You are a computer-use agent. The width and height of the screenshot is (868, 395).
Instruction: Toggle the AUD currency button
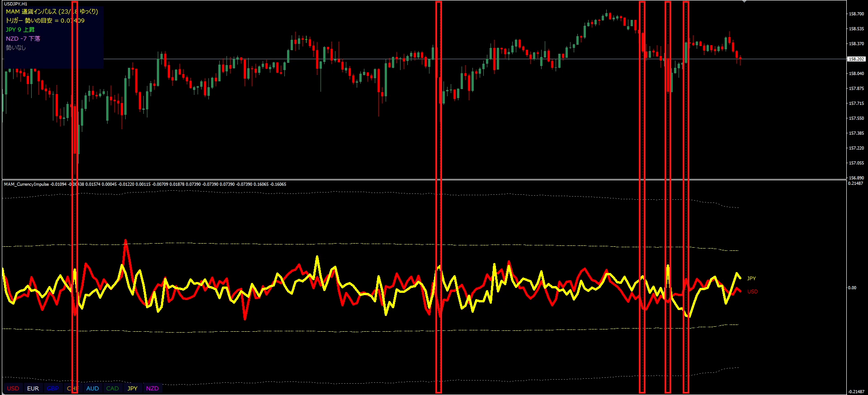93,388
